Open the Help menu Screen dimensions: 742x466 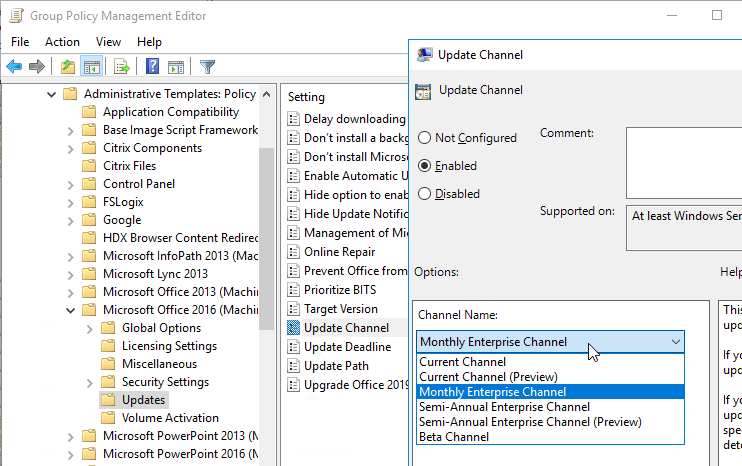pos(149,42)
